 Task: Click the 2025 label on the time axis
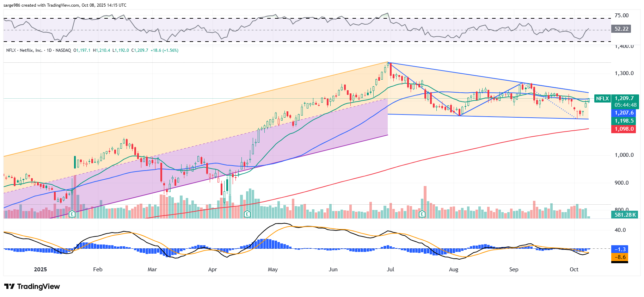(40, 270)
